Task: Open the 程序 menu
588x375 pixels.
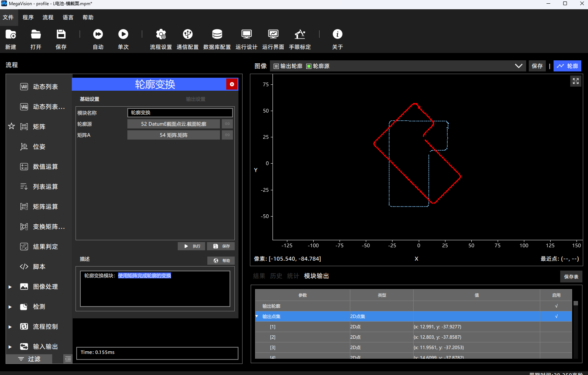Action: (28, 17)
